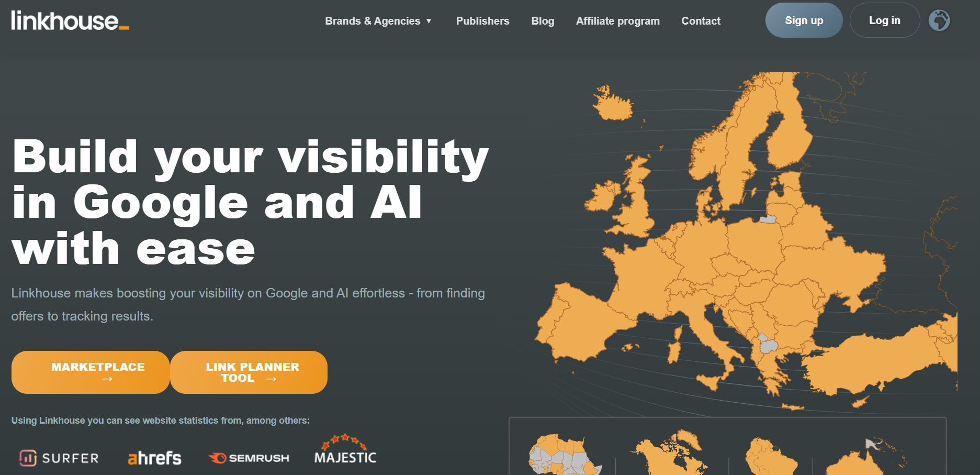This screenshot has height=475, width=980.
Task: Click the Surfer logo
Action: coord(59,458)
